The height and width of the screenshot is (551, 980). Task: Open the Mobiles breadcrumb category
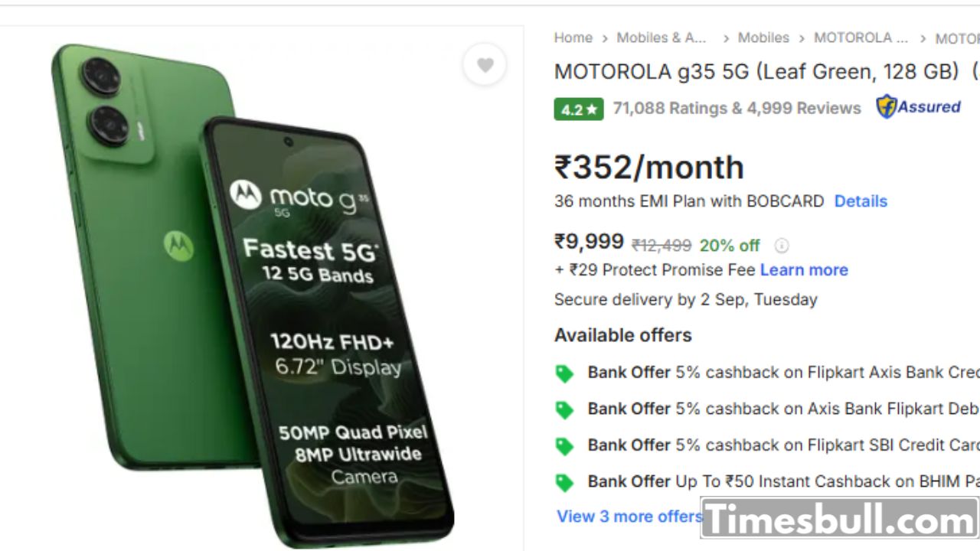click(x=763, y=37)
